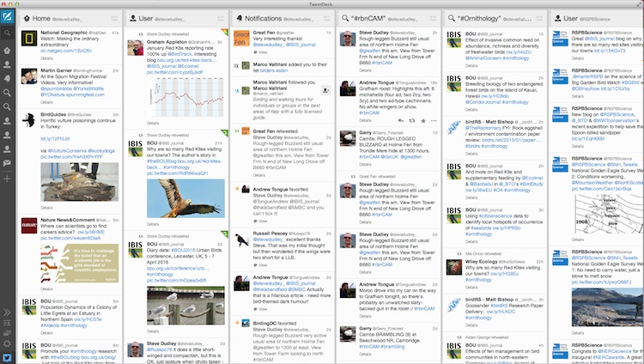
Task: Open Notifications column options icon
Action: [x=327, y=19]
